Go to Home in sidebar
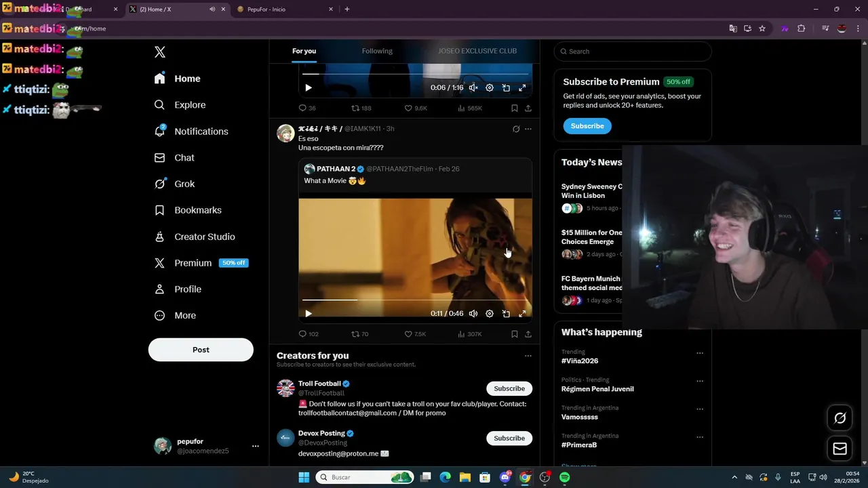 (x=178, y=79)
